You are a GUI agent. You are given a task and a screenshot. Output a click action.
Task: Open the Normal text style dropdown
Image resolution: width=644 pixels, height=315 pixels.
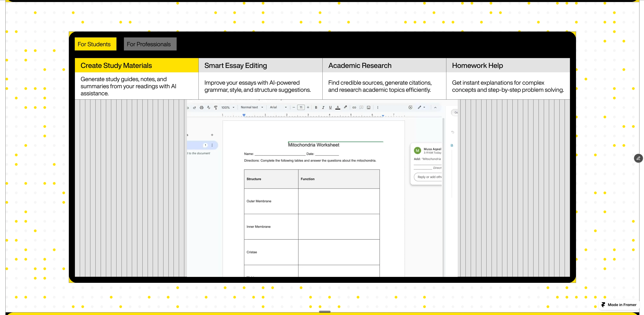point(252,107)
